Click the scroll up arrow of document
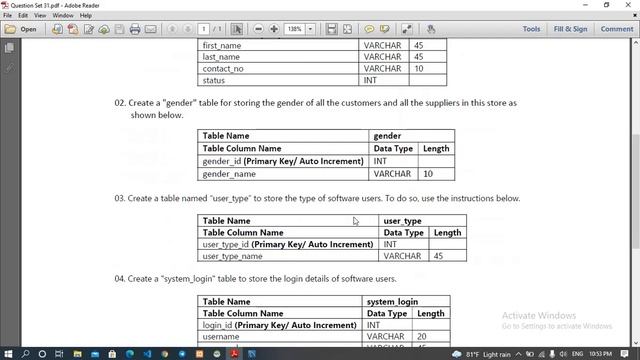 tap(636, 42)
